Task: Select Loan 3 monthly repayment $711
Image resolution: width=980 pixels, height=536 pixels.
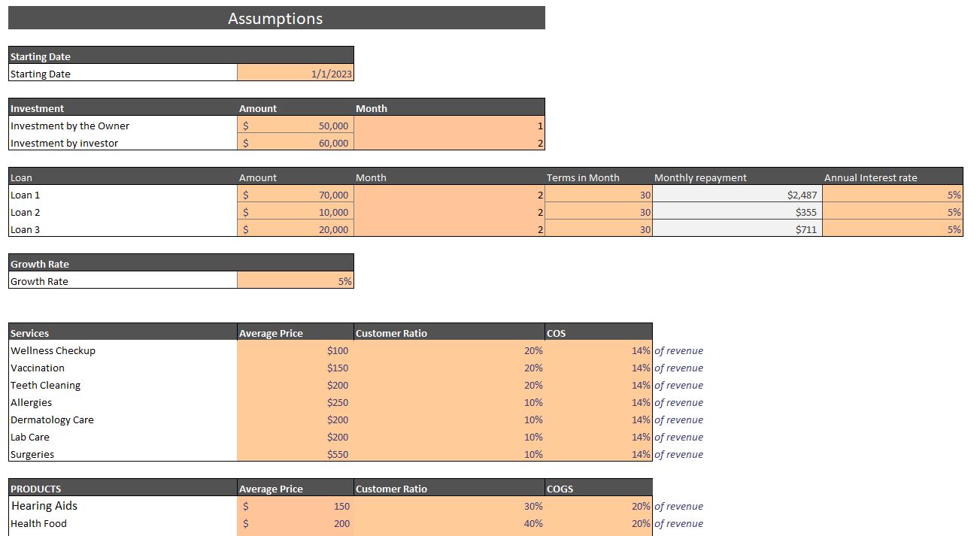Action: (x=737, y=229)
